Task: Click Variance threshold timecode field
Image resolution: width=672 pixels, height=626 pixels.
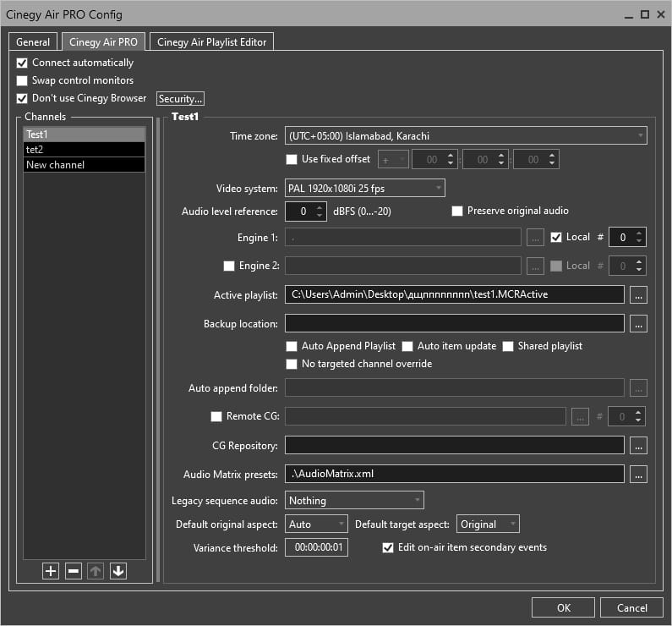Action: 316,547
